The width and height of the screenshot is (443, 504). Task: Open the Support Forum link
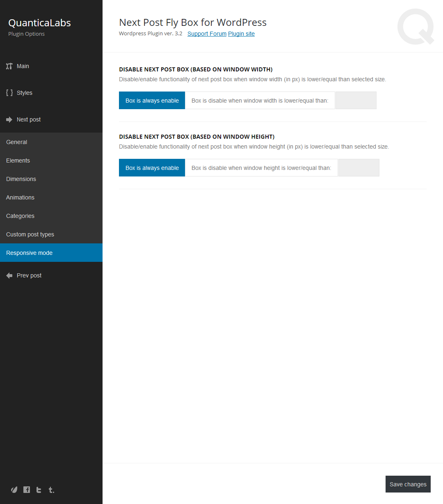[x=207, y=34]
